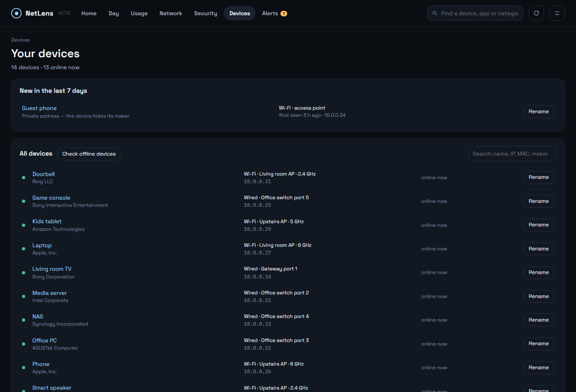Open the Laptop device link
Viewport: 576px width, 392px height.
(x=42, y=245)
